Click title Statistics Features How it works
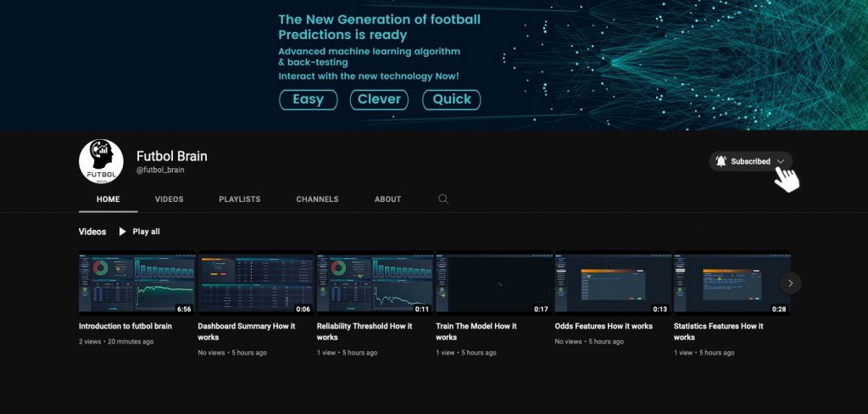868x414 pixels. [x=718, y=332]
